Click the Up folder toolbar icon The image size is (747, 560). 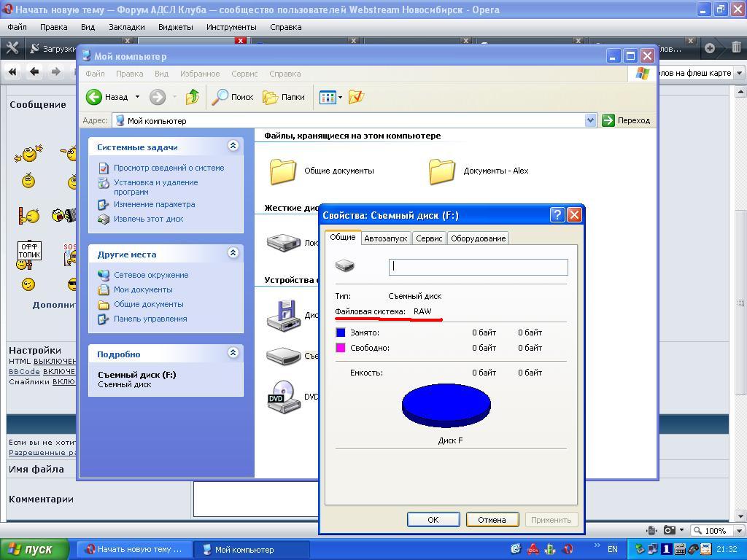point(193,97)
